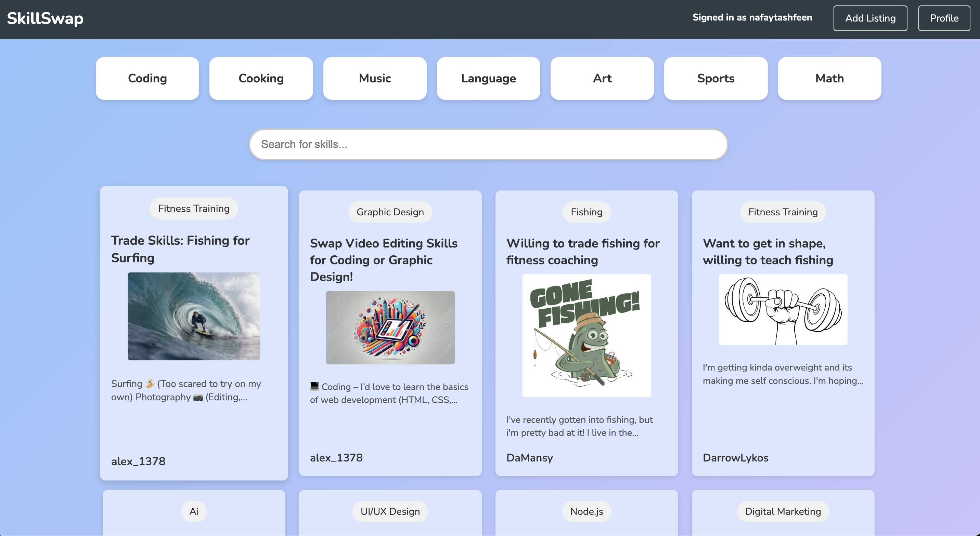Open the Profile page

943,18
